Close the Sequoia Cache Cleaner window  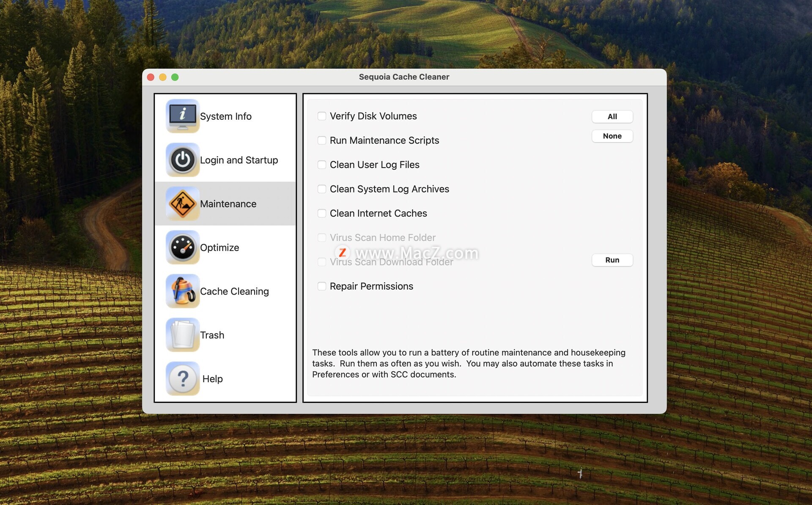tap(151, 77)
